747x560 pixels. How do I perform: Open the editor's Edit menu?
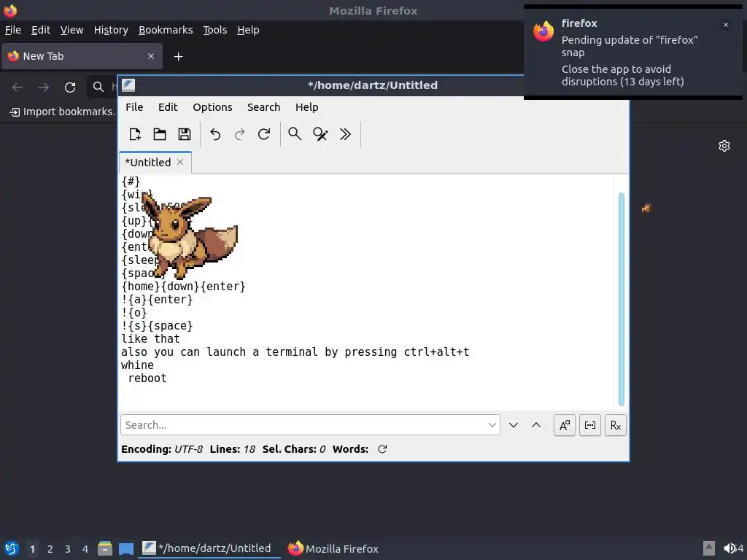click(x=168, y=107)
